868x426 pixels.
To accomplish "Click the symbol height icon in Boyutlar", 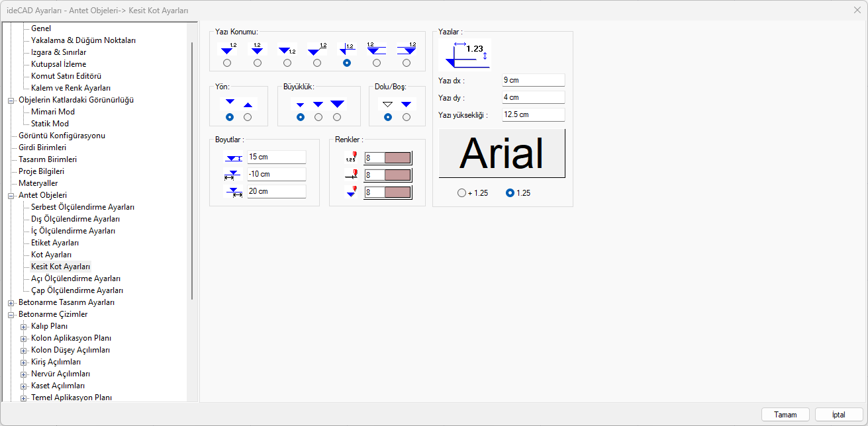I will 234,157.
